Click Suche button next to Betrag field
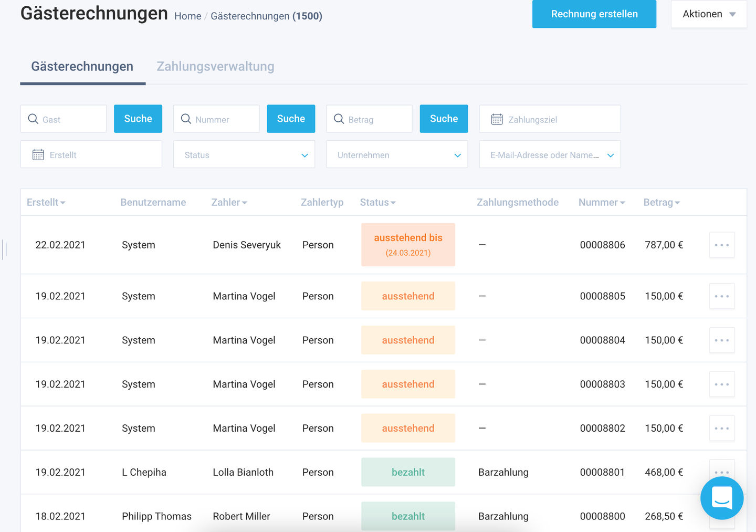This screenshot has height=532, width=756. [444, 119]
